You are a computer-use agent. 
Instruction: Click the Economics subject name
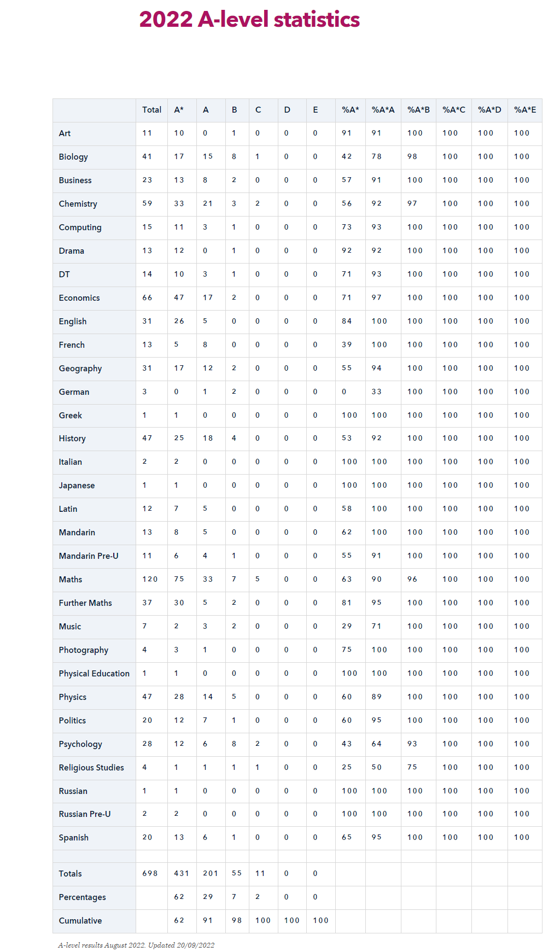click(79, 298)
